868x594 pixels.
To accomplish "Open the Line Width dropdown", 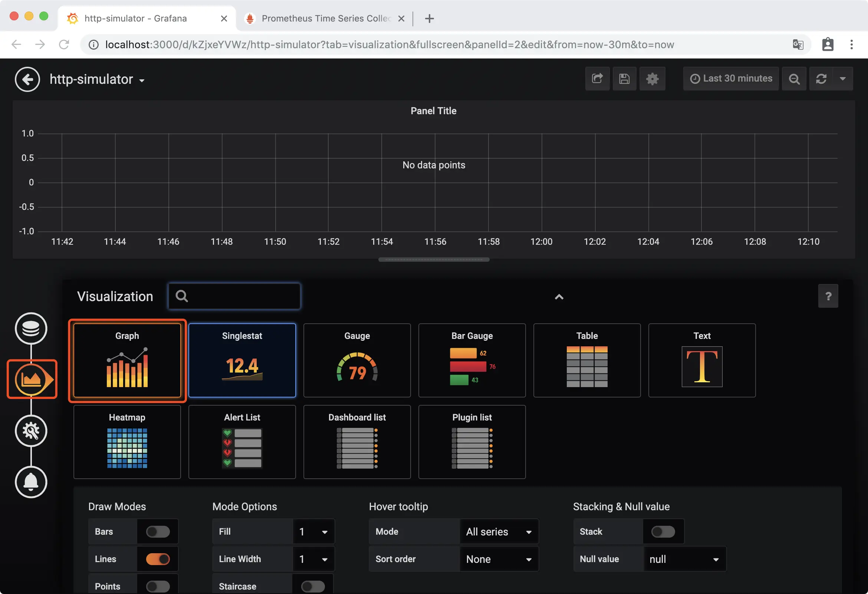I will (x=314, y=559).
